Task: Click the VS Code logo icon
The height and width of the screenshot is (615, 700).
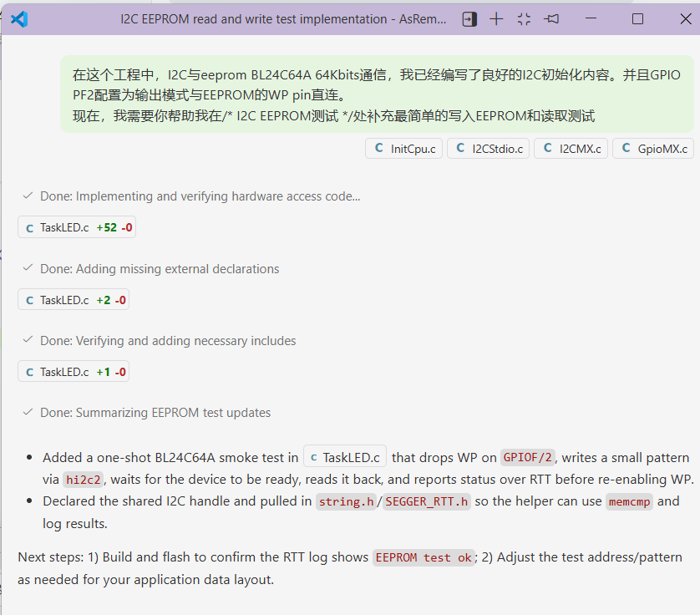Action: click(19, 18)
